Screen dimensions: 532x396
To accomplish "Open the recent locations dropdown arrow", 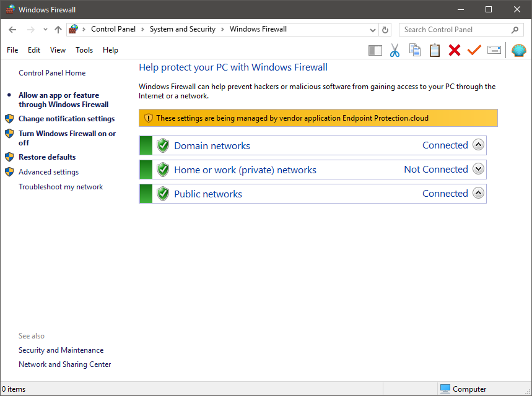I will pos(45,30).
